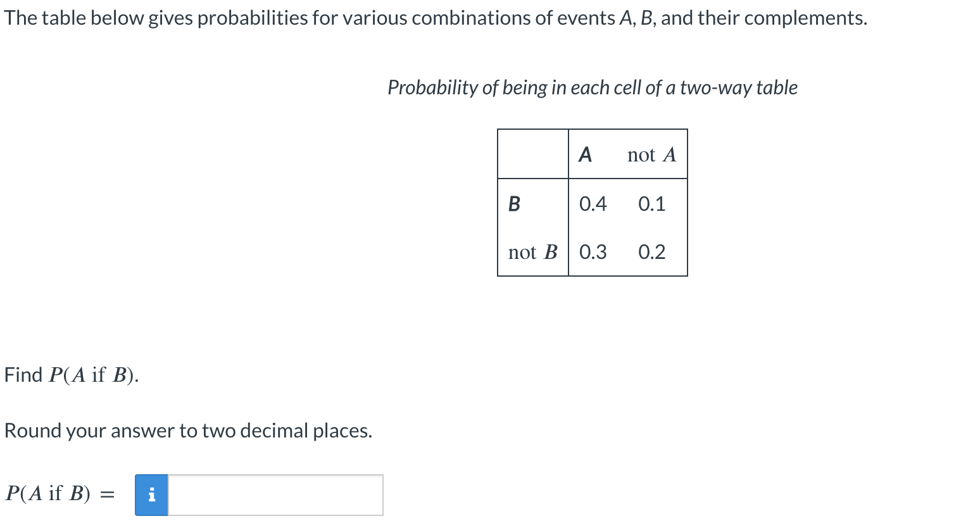The height and width of the screenshot is (528, 980).
Task: Click the column header labeled not A
Action: (x=651, y=154)
